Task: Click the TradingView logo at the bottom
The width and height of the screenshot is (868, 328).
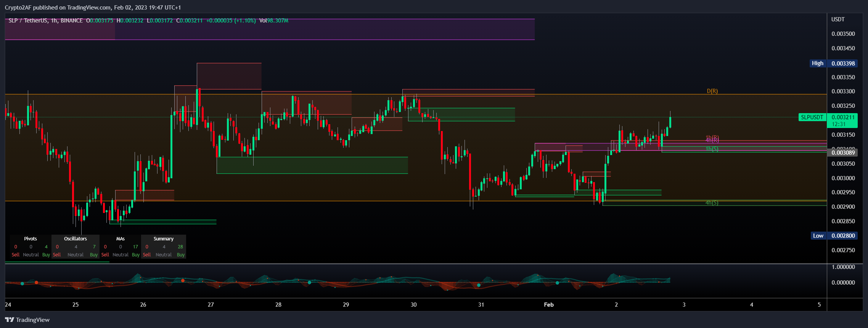Action: click(x=27, y=320)
